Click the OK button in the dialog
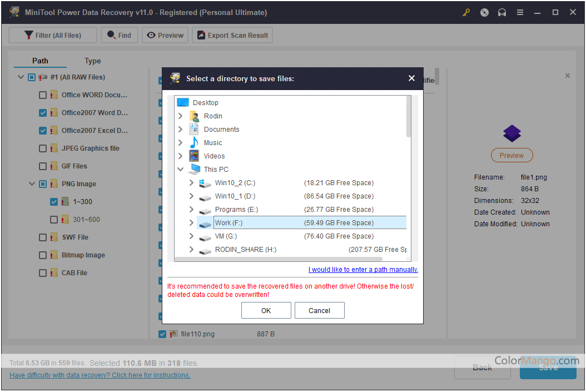 click(266, 310)
